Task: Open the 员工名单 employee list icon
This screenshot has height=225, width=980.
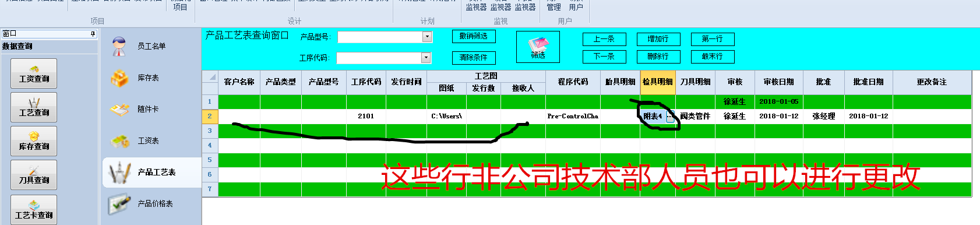Action: click(119, 47)
